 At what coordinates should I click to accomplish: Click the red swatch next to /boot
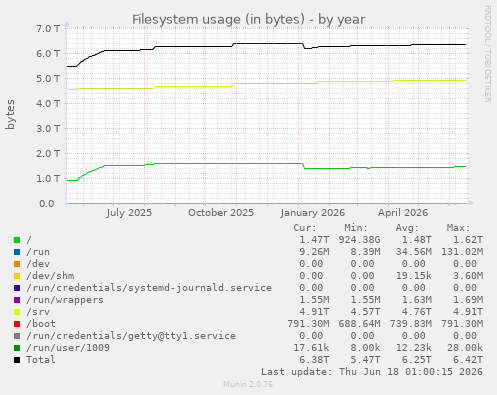(x=17, y=324)
